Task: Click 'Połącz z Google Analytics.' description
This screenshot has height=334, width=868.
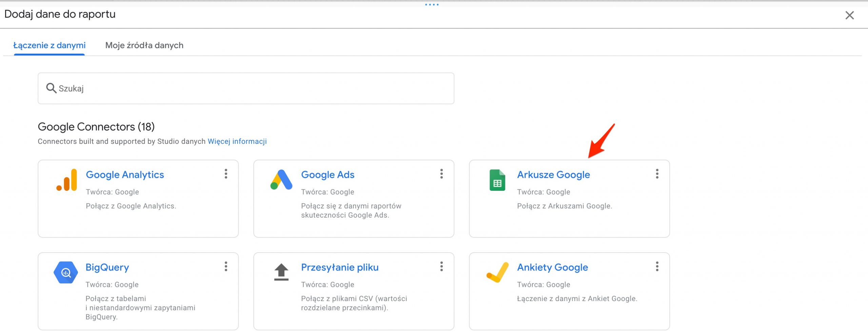Action: point(131,206)
